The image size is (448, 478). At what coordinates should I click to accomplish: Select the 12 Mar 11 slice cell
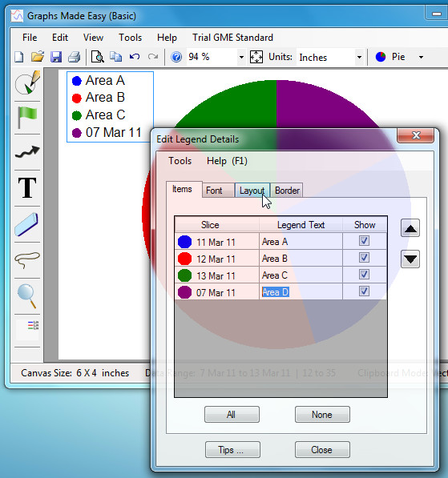coord(217,259)
